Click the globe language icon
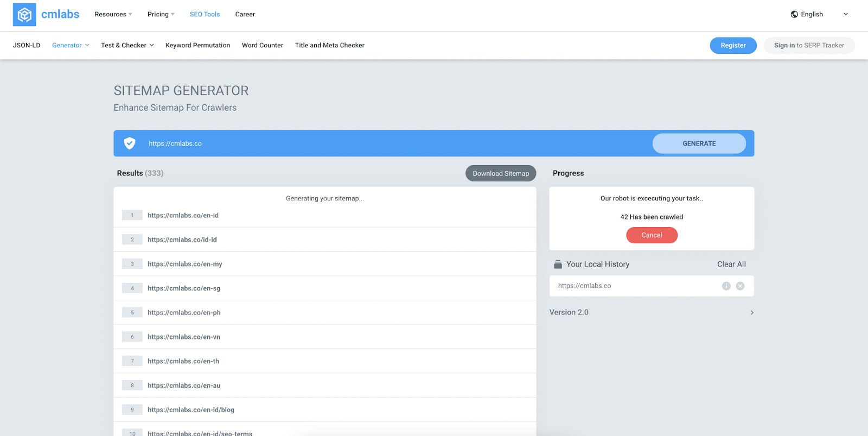Image resolution: width=868 pixels, height=436 pixels. (x=794, y=15)
